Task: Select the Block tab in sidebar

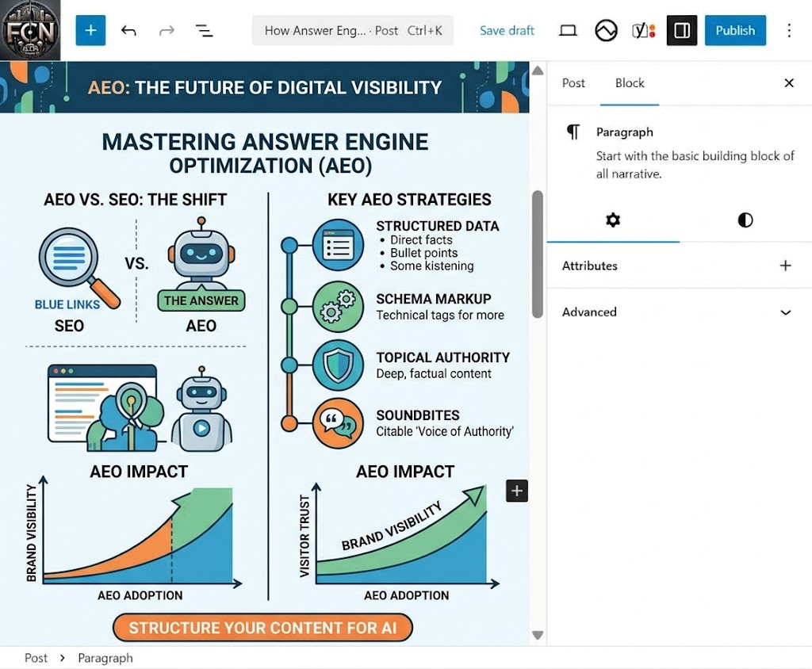Action: pos(630,83)
